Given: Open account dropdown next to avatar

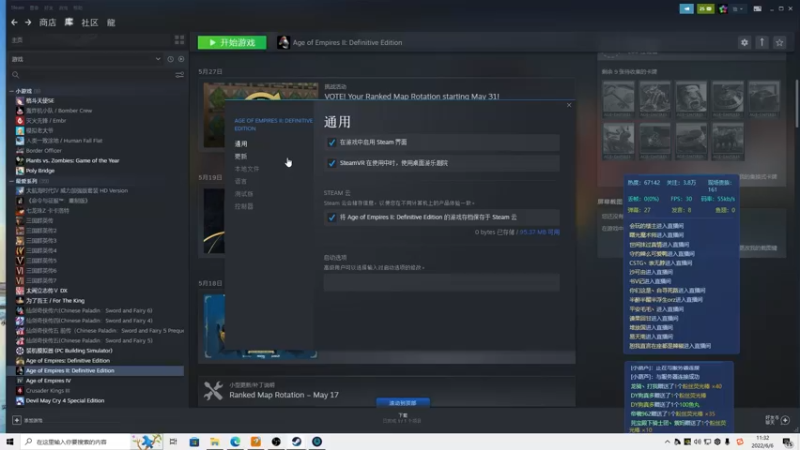Looking at the screenshot, I should [738, 9].
